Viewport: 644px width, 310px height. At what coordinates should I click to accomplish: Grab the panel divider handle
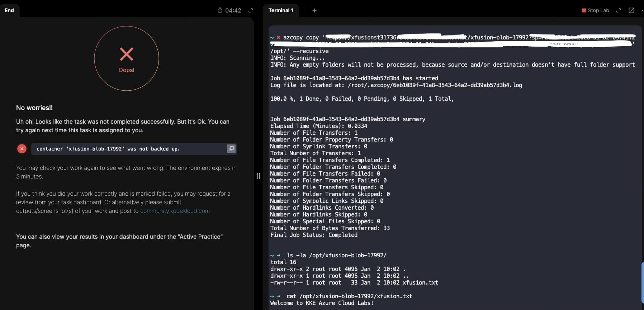(x=258, y=176)
